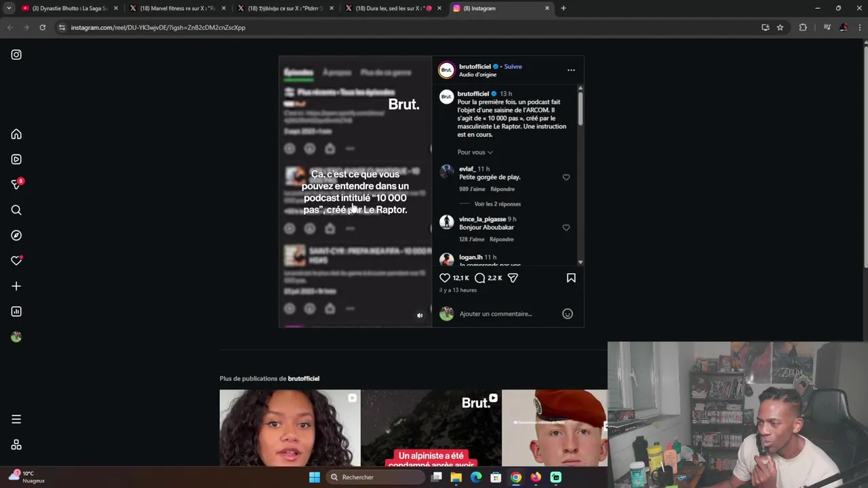This screenshot has height=488, width=868.
Task: Switch to the Marvel fitness X tab
Action: (x=178, y=8)
